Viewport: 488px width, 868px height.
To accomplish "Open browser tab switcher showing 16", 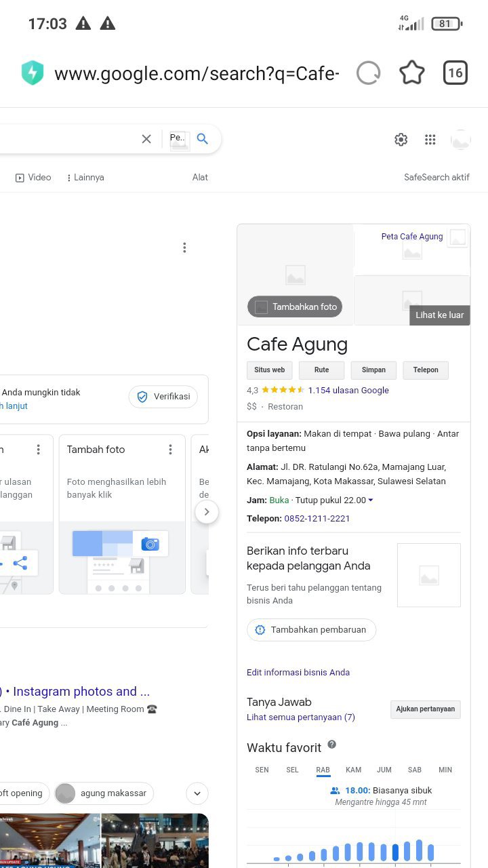I will pos(455,73).
